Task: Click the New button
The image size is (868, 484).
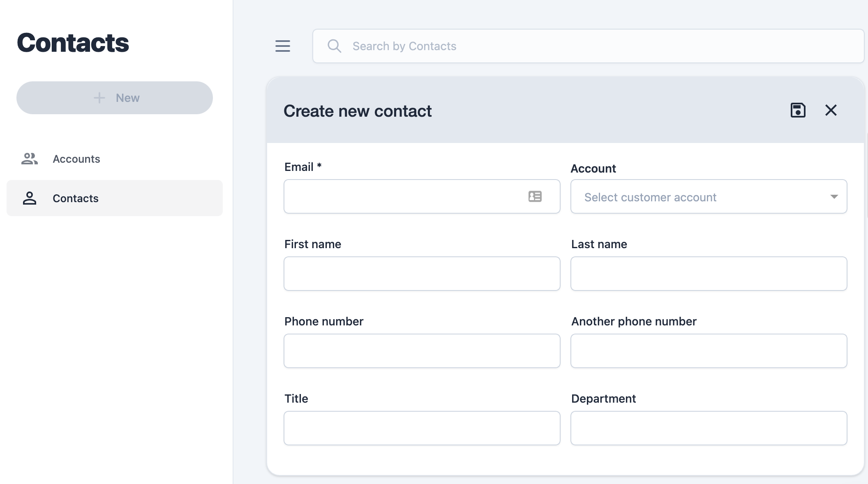Action: coord(115,98)
